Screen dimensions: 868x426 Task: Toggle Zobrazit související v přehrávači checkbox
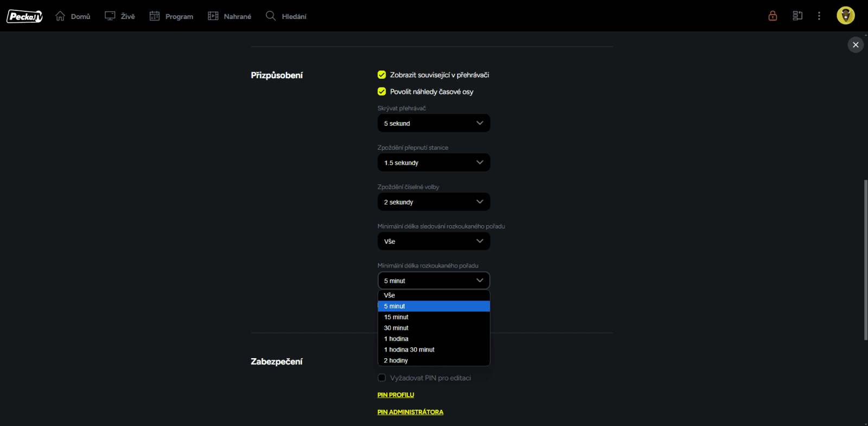tap(382, 75)
